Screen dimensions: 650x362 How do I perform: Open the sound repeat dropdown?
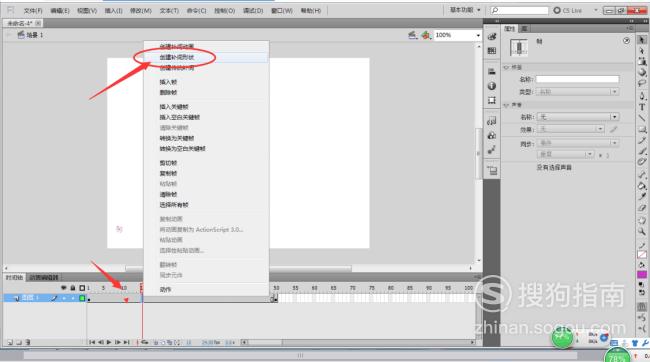pos(566,154)
